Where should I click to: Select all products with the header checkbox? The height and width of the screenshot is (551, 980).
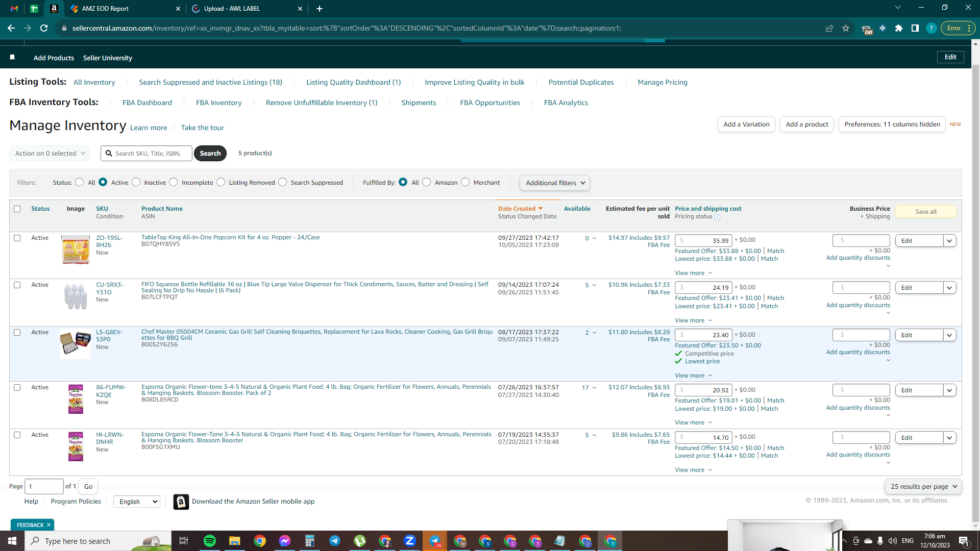[17, 209]
